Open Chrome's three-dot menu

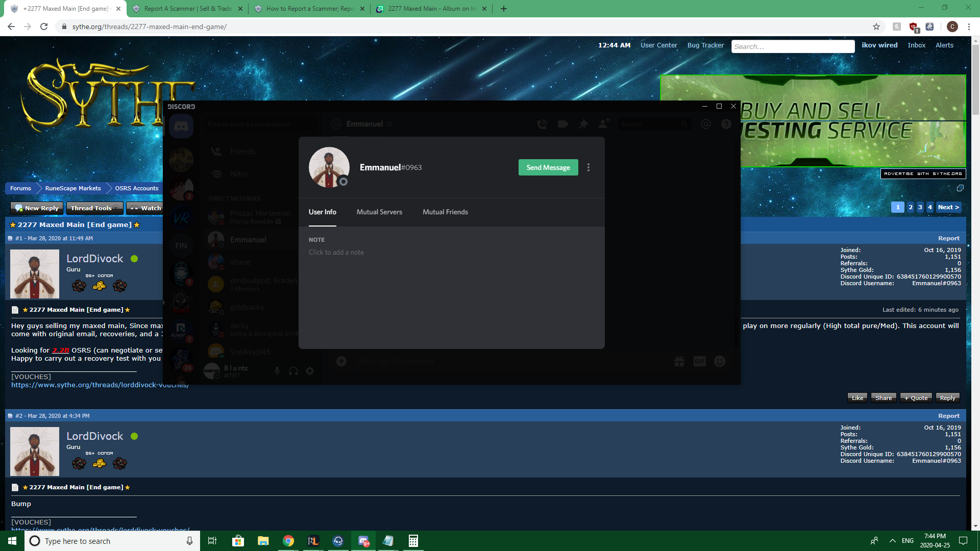[x=969, y=27]
